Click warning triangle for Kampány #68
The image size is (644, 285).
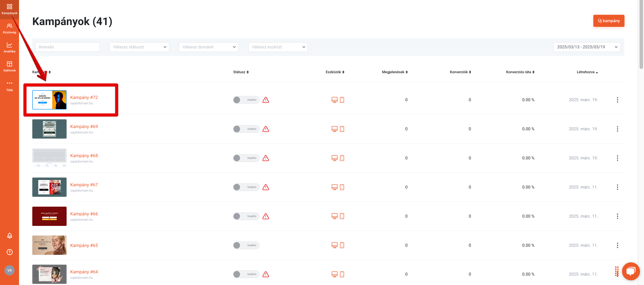pyautogui.click(x=266, y=158)
